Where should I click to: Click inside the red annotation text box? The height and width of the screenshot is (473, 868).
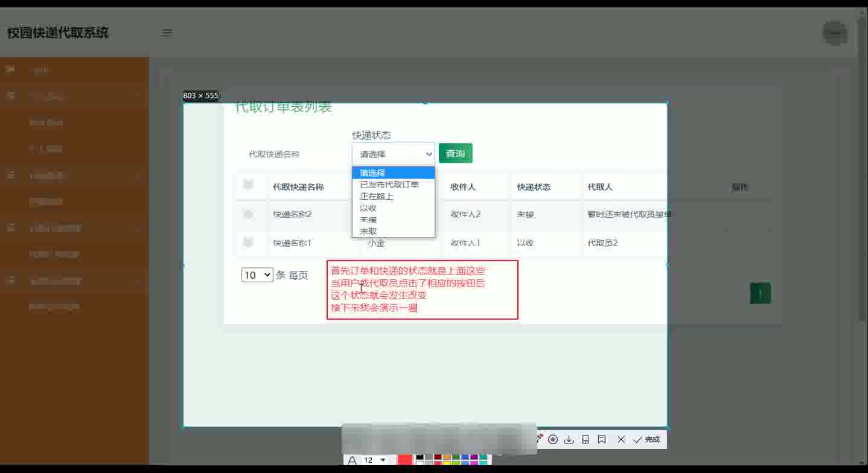pos(423,290)
